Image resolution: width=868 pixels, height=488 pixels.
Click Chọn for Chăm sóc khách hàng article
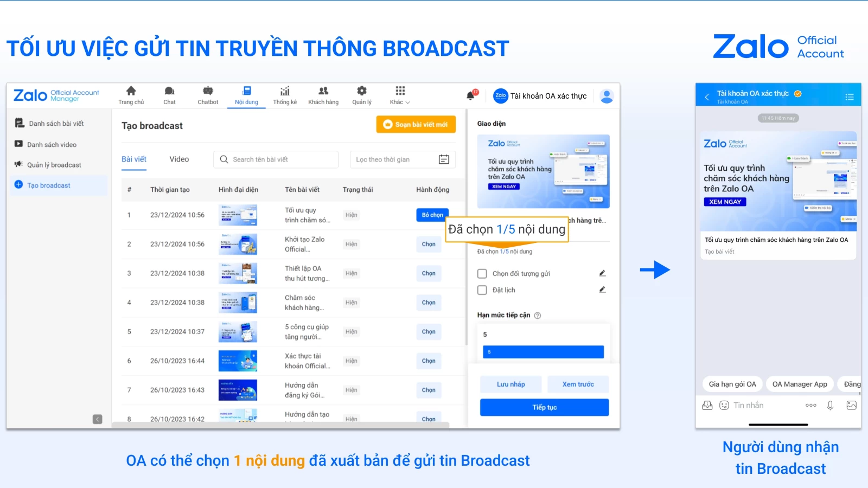click(429, 303)
